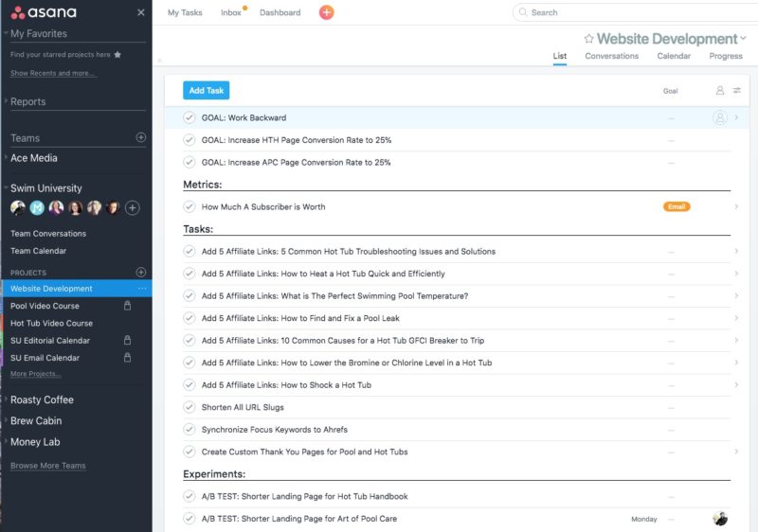Mark How Much A Subscriber is Worth complete

coord(189,206)
